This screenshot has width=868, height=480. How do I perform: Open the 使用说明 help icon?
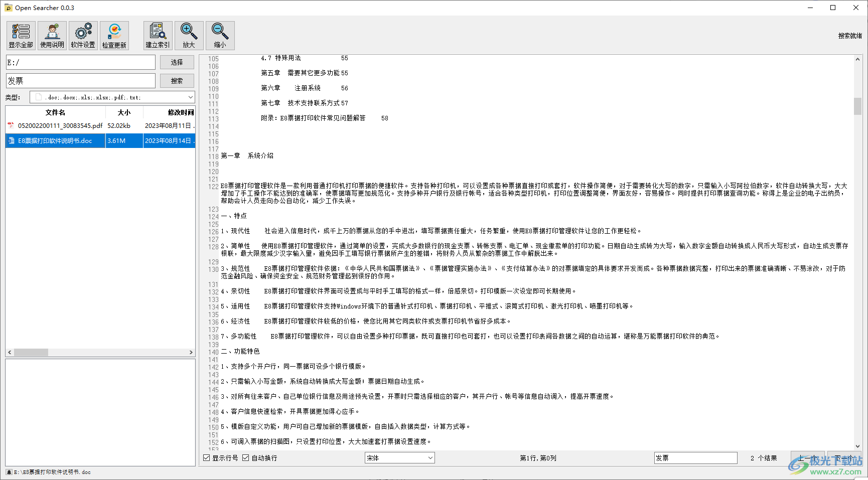pos(52,35)
